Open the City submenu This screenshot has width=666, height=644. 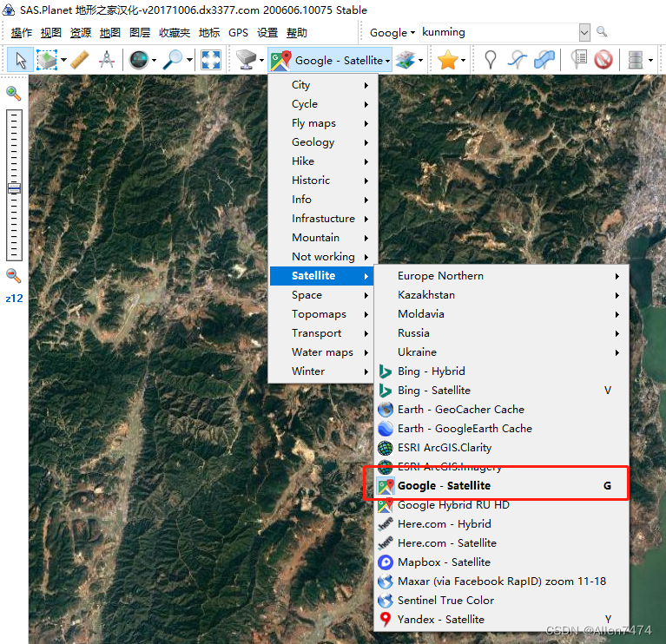321,85
